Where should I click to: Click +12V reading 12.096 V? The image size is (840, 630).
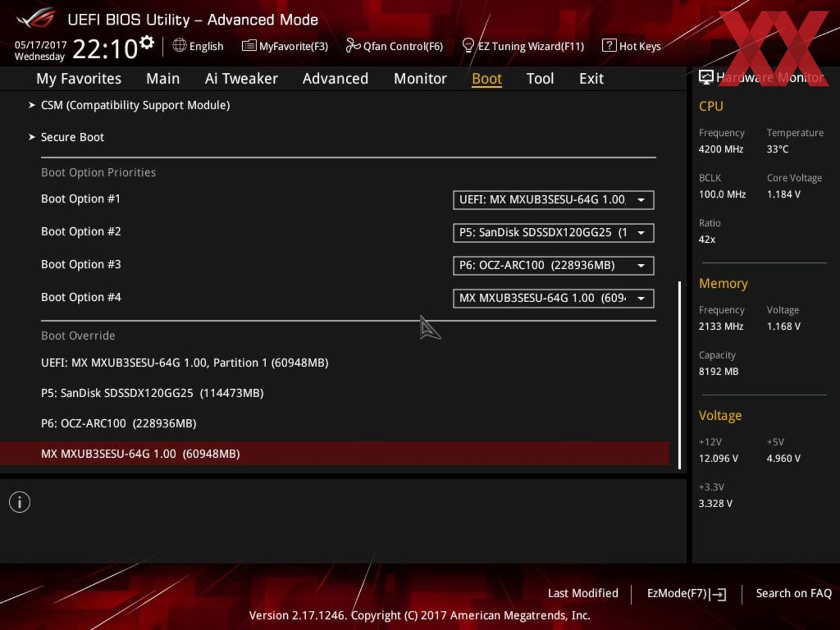[718, 458]
